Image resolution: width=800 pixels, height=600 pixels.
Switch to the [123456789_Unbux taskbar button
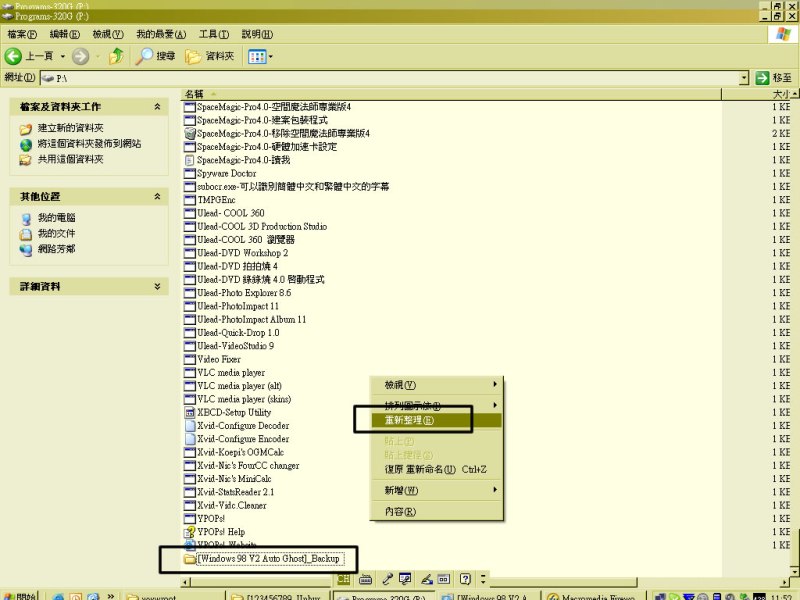point(278,596)
